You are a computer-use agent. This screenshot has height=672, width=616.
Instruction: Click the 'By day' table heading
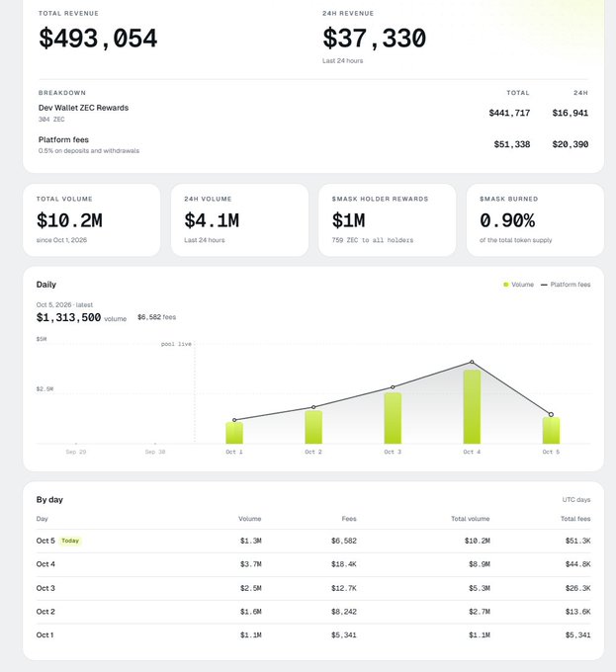[49, 500]
